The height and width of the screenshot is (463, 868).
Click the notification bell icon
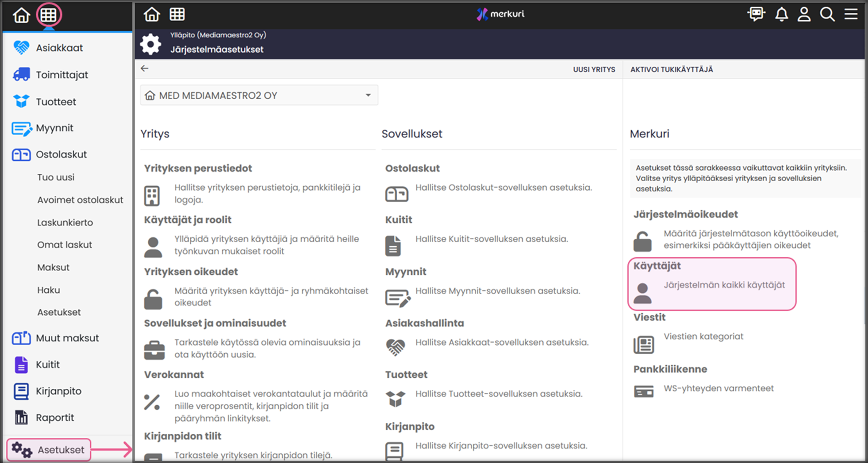781,15
